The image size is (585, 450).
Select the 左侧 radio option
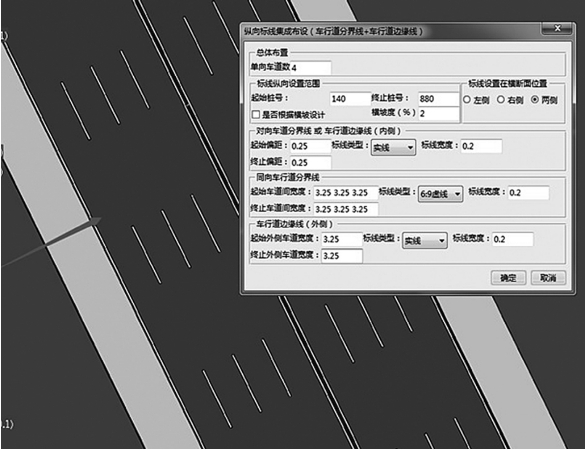476,100
